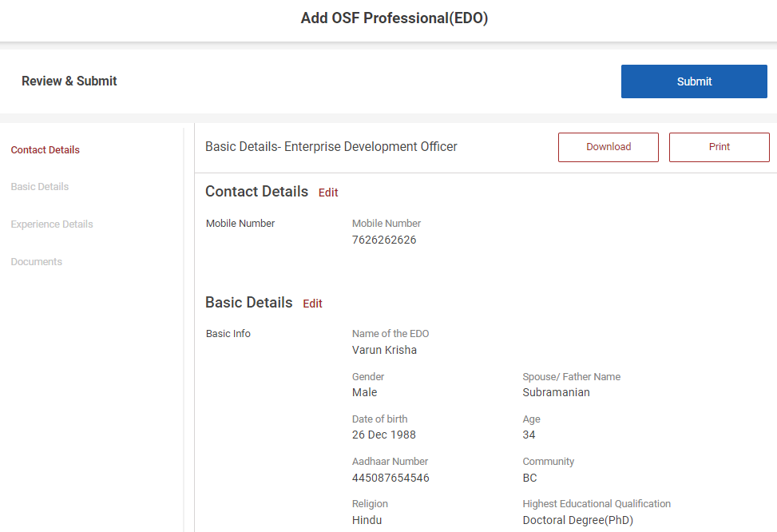Screen dimensions: 777x532
Task: Download the EDO details
Action: pyautogui.click(x=608, y=147)
